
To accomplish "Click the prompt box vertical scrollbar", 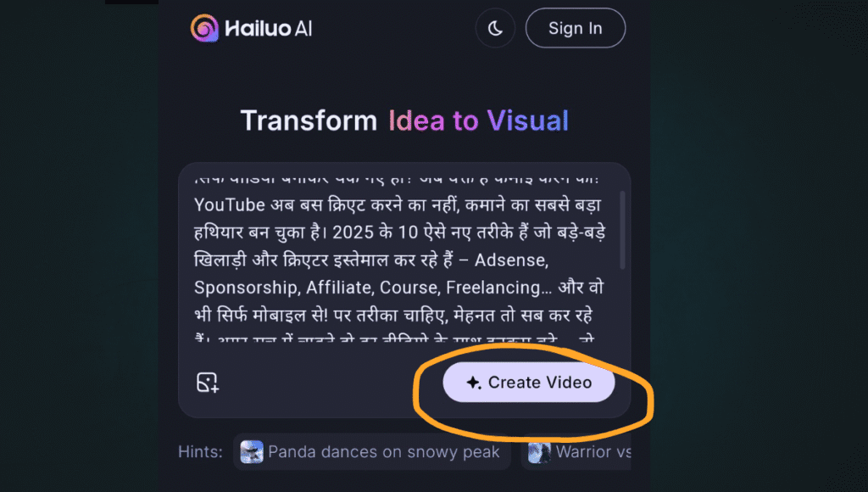I will 622,230.
